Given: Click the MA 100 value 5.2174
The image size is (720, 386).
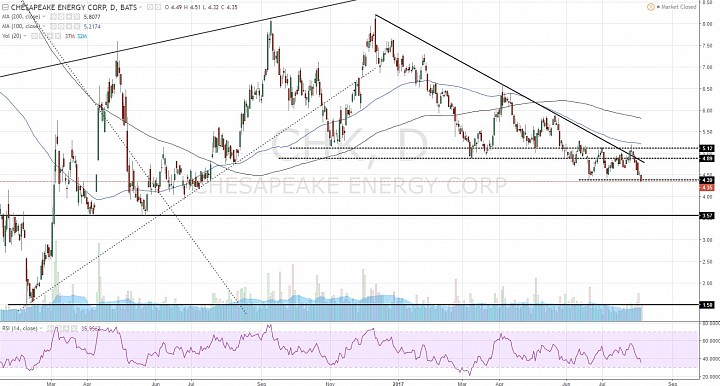Looking at the screenshot, I should coord(92,27).
